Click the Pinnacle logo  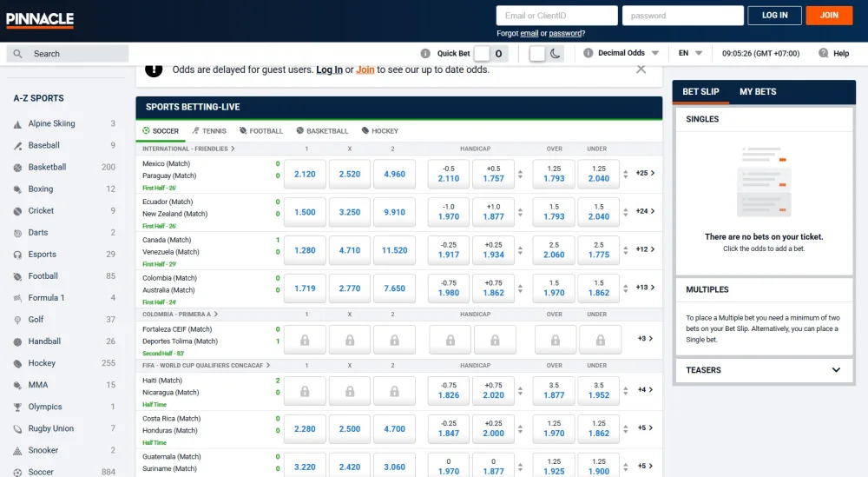(40, 19)
